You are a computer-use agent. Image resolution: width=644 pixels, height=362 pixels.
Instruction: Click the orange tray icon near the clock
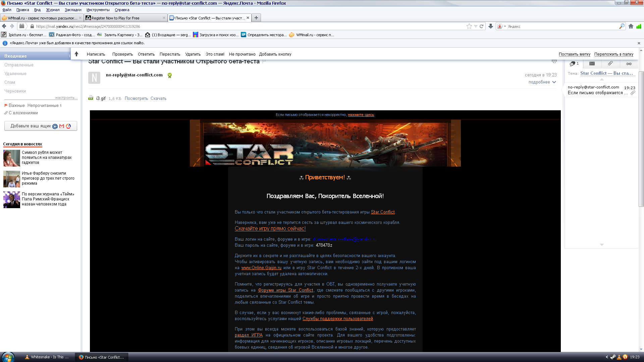pyautogui.click(x=625, y=357)
